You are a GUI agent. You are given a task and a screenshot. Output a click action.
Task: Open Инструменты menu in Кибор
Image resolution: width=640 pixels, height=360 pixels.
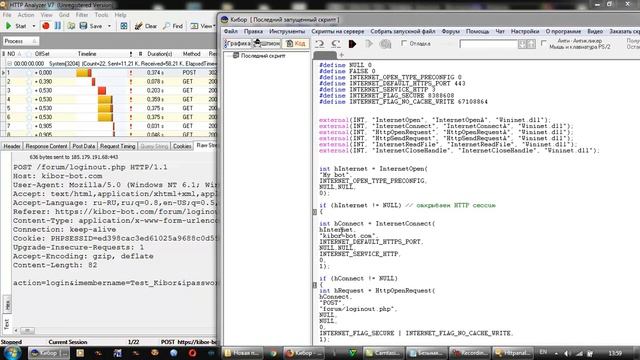pyautogui.click(x=287, y=31)
